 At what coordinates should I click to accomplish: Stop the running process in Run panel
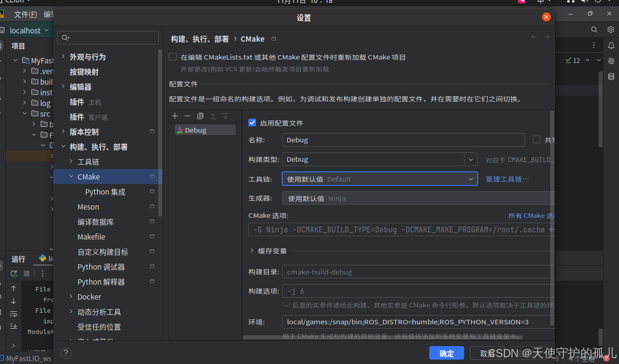tap(27, 273)
